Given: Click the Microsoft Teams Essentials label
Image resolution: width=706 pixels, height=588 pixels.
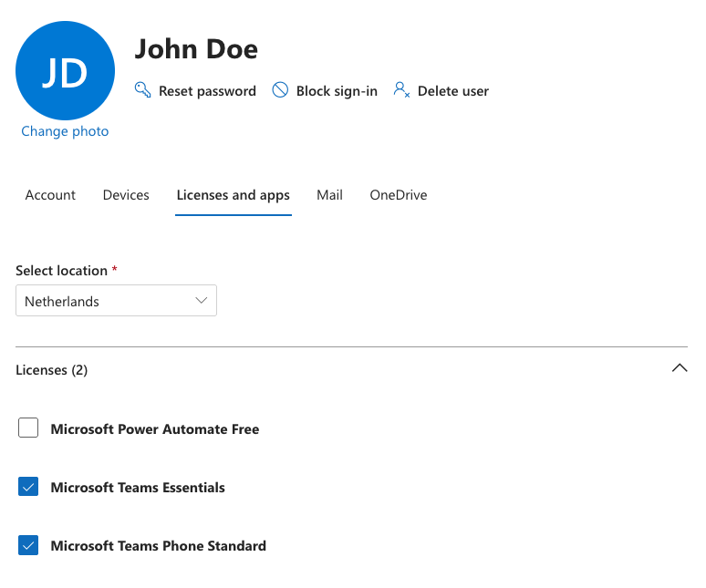Looking at the screenshot, I should click(138, 488).
